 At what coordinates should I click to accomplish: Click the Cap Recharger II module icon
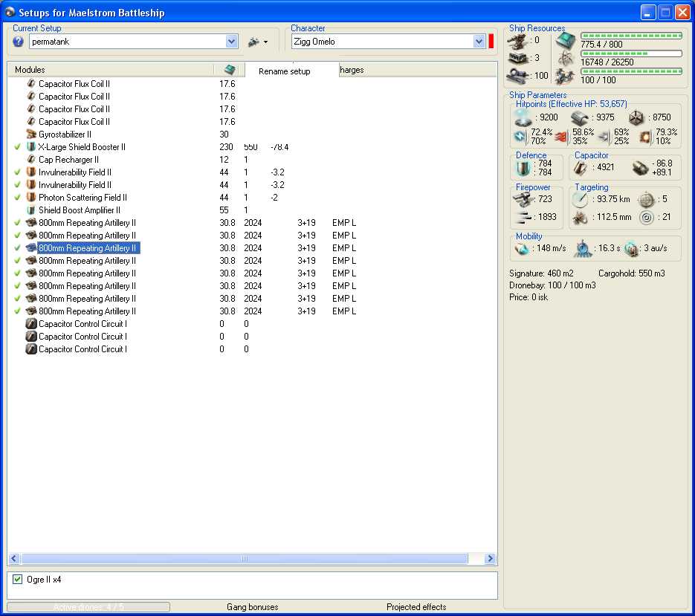(x=31, y=160)
